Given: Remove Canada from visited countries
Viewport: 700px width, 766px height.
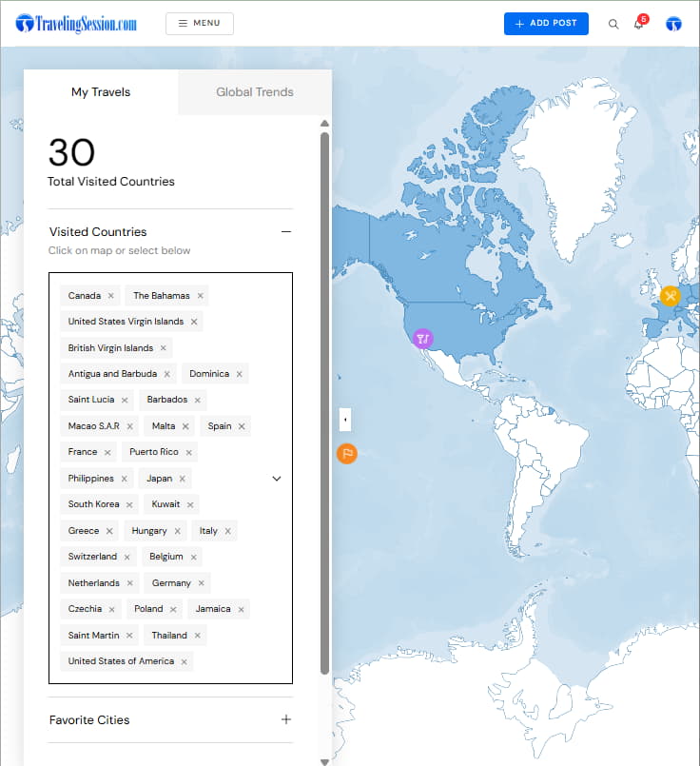Looking at the screenshot, I should pyautogui.click(x=111, y=296).
